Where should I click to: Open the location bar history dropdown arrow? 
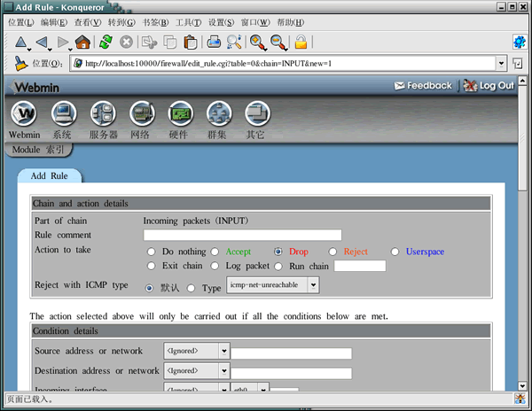501,64
